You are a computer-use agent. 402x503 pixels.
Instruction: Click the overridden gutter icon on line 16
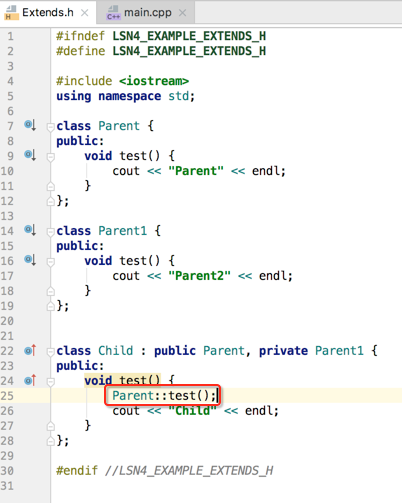pyautogui.click(x=30, y=260)
